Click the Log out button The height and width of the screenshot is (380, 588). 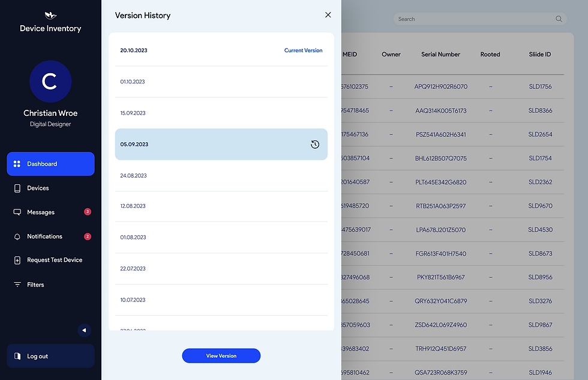(50, 356)
